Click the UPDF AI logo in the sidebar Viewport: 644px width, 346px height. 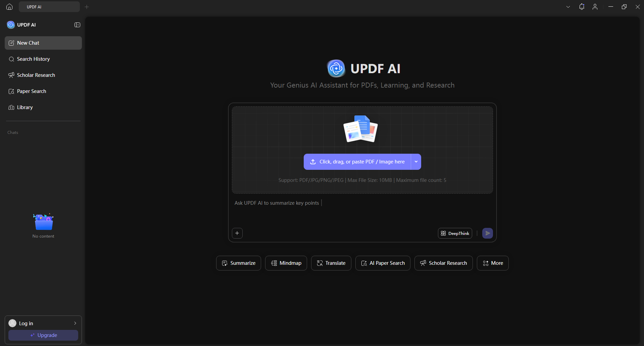pos(11,25)
